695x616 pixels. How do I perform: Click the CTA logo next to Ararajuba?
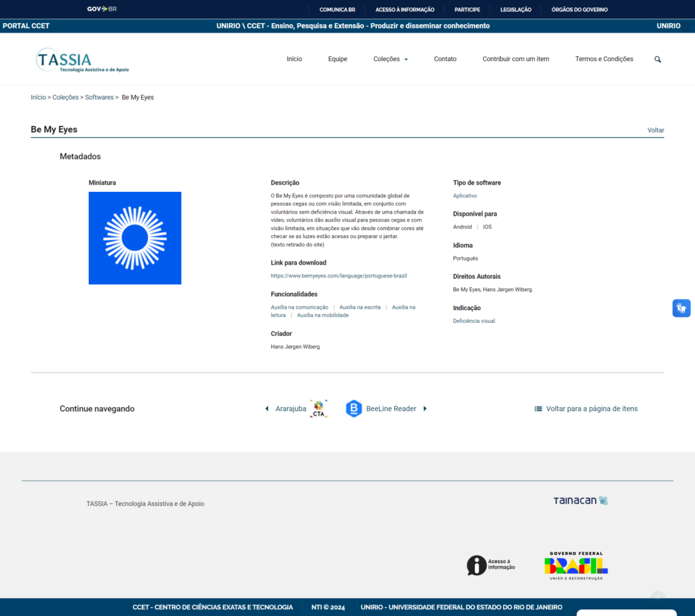[319, 409]
